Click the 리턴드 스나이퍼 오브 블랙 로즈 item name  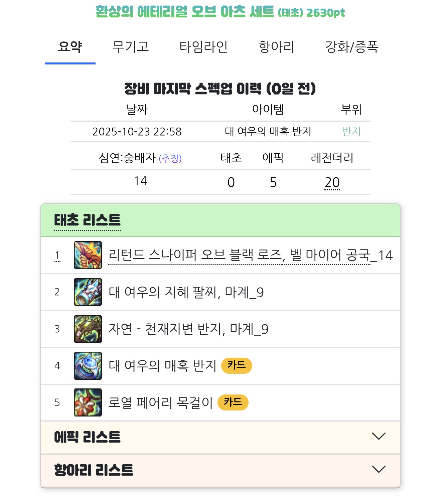point(240,255)
